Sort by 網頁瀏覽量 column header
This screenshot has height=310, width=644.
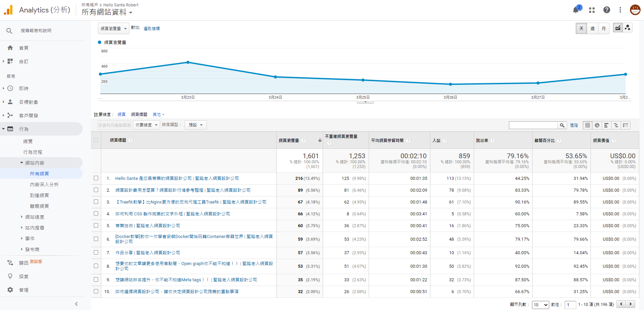pos(289,140)
